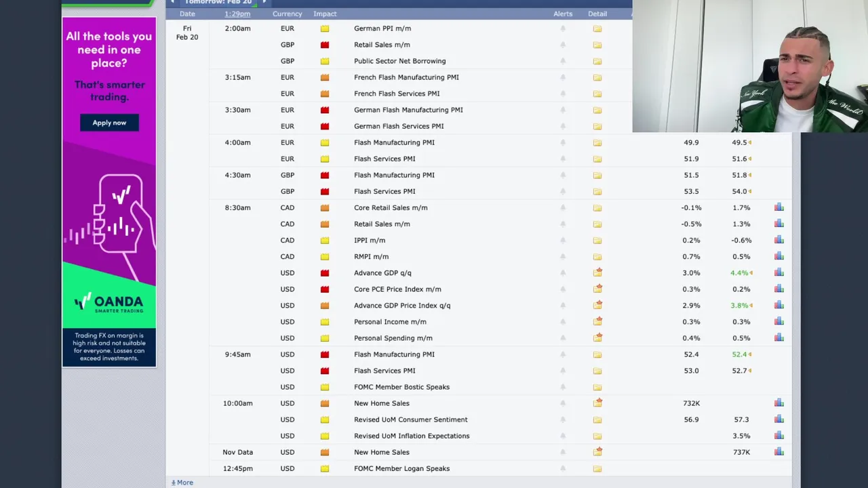Show graph for Advance GDP Price Index q/q

coord(779,305)
